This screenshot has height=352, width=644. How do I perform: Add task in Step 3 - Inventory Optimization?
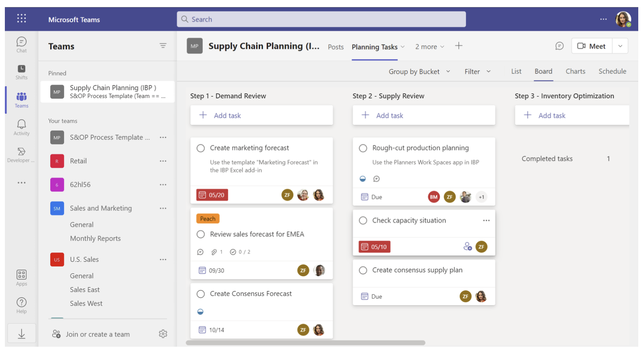tap(572, 116)
